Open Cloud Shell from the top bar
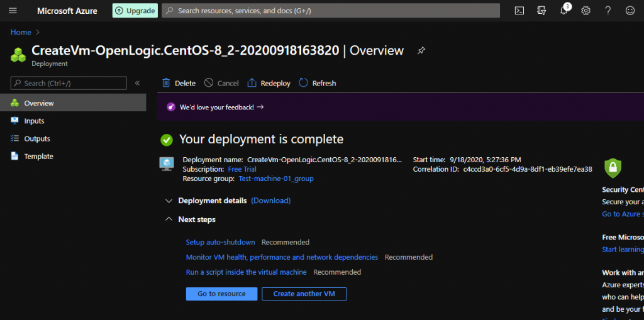The image size is (644, 320). 519,11
